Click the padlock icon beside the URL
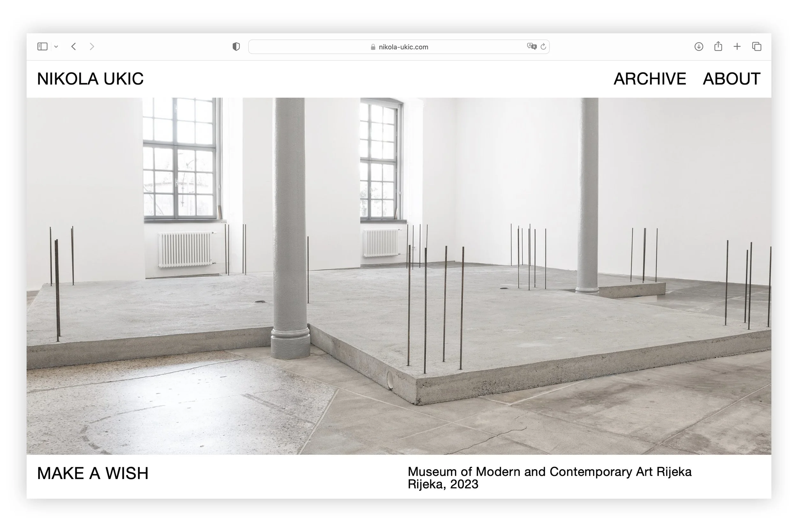 pyautogui.click(x=373, y=47)
